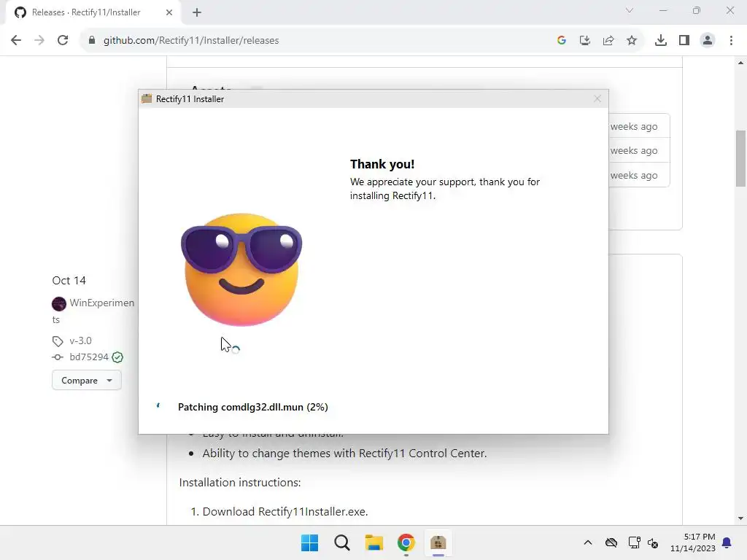Screen dimensions: 747x560
Task: Click the sunglasses emoji image
Action: click(x=241, y=270)
